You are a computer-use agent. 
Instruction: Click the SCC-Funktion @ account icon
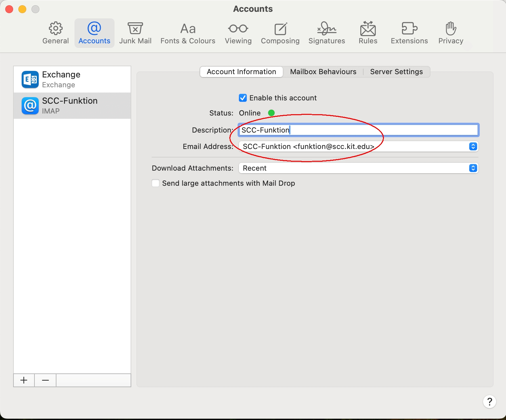(30, 106)
